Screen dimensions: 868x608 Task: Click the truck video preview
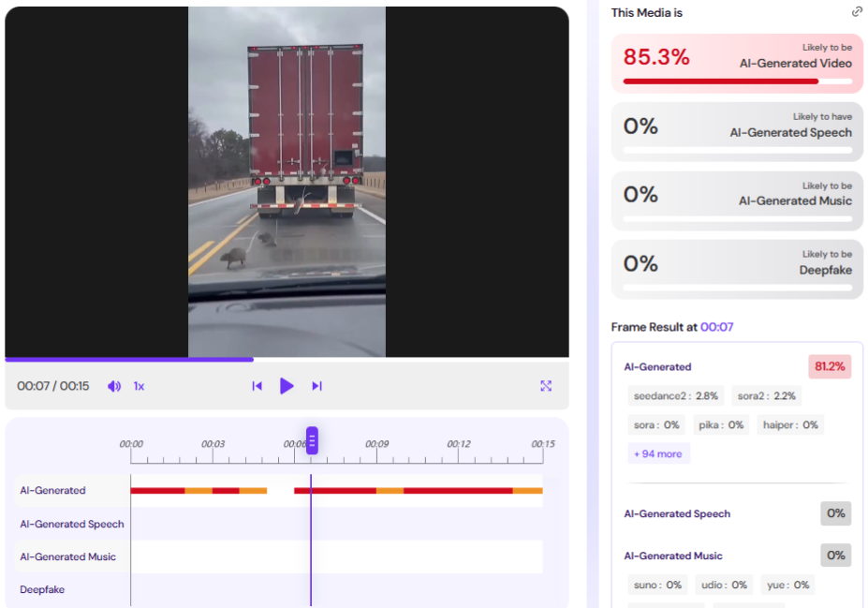click(287, 182)
